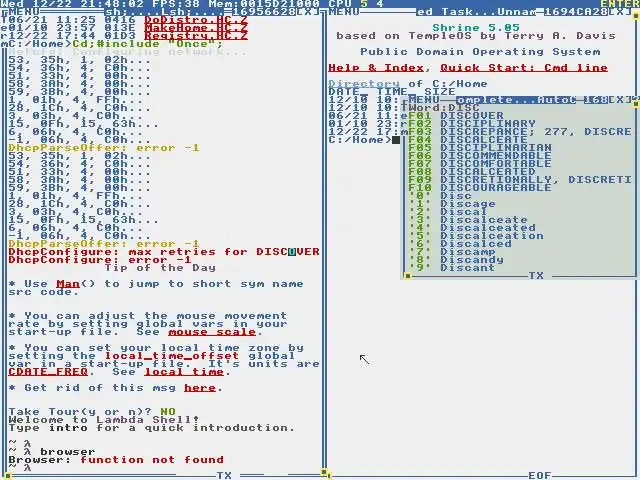Open the MENU of the Unnamed Task window
This screenshot has height=480, width=640.
[x=344, y=12]
